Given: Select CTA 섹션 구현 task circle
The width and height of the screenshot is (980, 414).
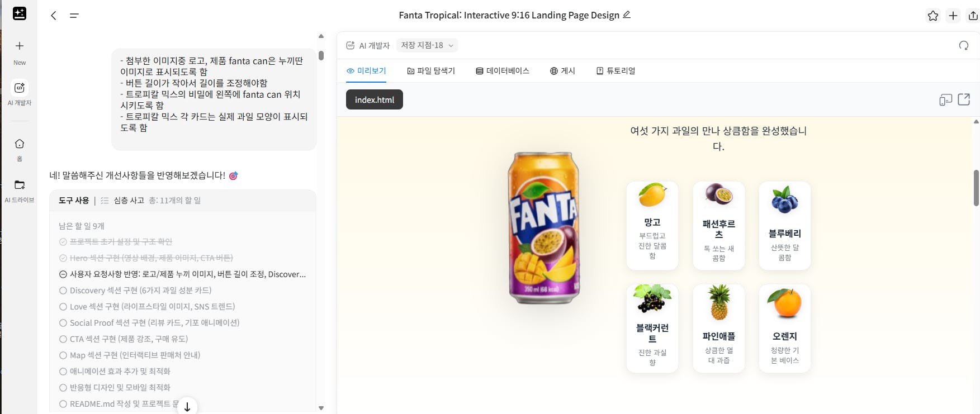Looking at the screenshot, I should (63, 339).
